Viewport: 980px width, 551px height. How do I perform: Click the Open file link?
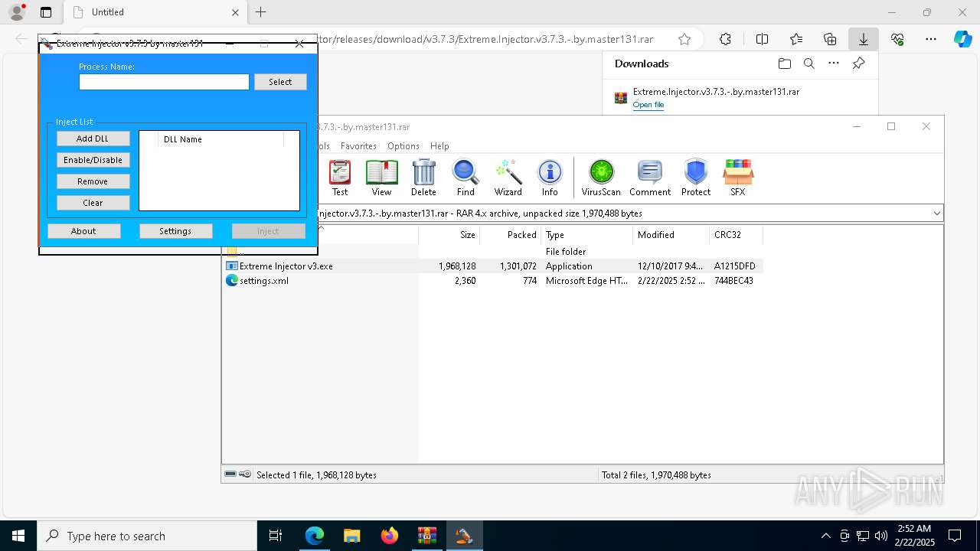click(648, 105)
